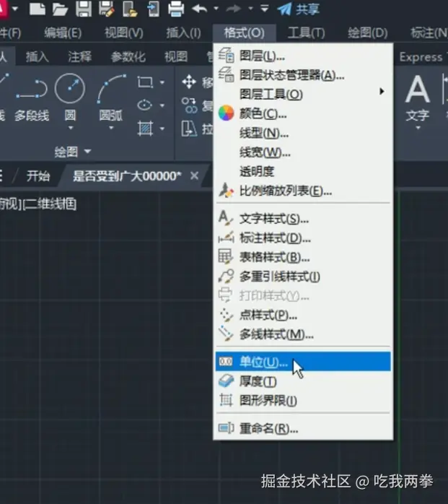Open 比例缩放列表(E)... menu entry
The image size is (448, 504).
[x=303, y=191]
